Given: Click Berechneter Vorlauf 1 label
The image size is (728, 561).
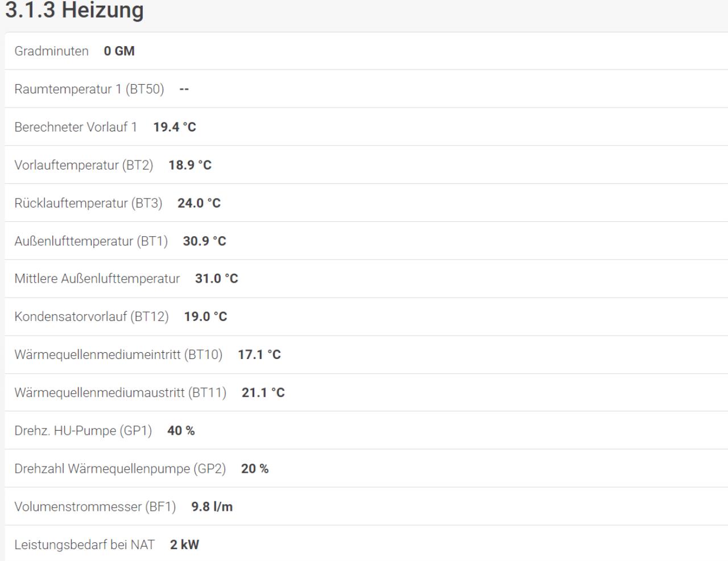Looking at the screenshot, I should (76, 127).
